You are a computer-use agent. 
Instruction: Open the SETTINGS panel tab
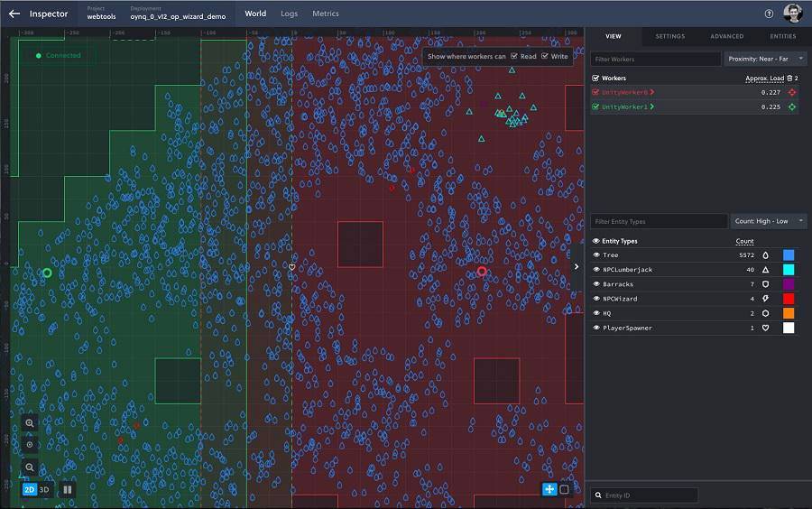tap(670, 36)
